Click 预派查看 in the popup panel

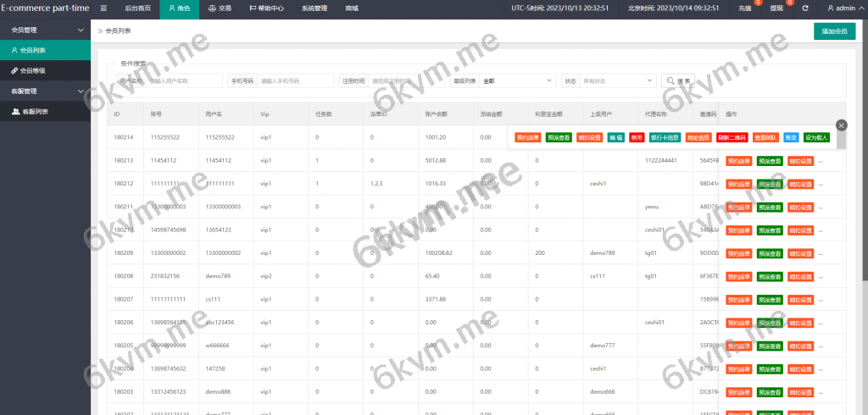[558, 137]
